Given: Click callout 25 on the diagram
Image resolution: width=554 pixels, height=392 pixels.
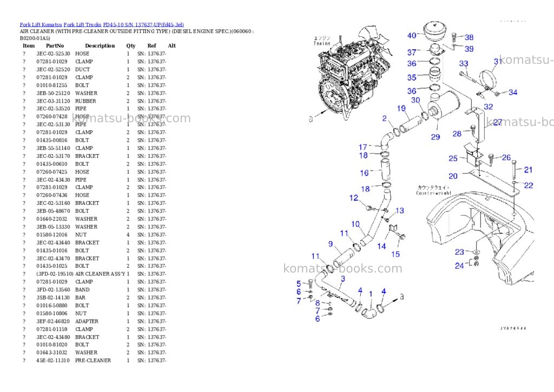Looking at the screenshot, I should [x=453, y=158].
